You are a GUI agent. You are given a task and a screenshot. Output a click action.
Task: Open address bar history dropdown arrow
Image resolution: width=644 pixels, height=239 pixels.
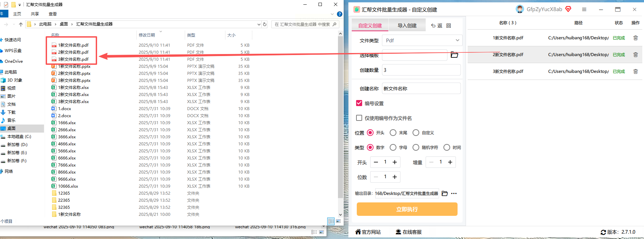point(259,24)
